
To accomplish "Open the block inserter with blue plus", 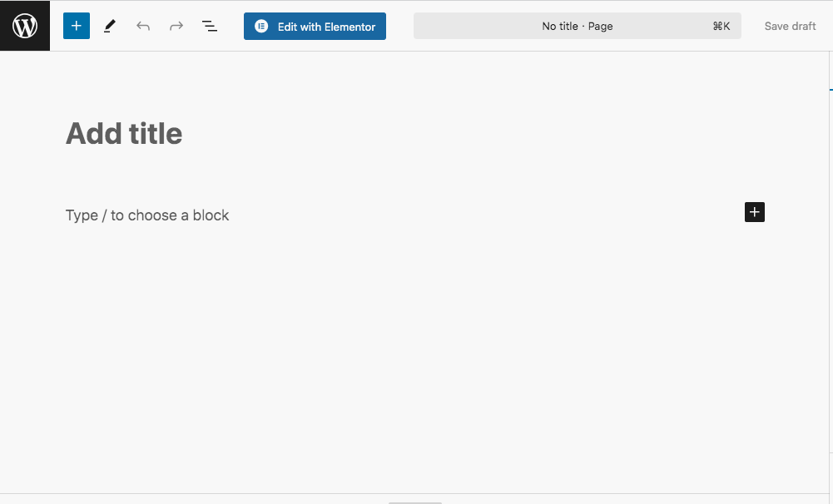I will pos(76,26).
